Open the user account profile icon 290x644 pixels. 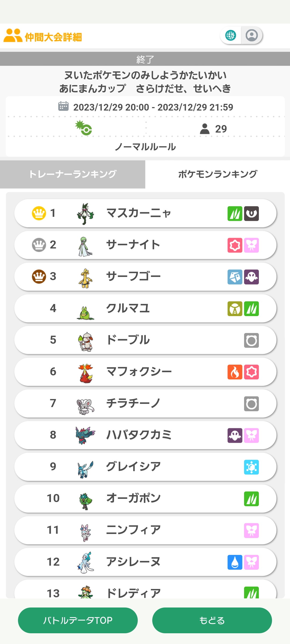[x=252, y=35]
